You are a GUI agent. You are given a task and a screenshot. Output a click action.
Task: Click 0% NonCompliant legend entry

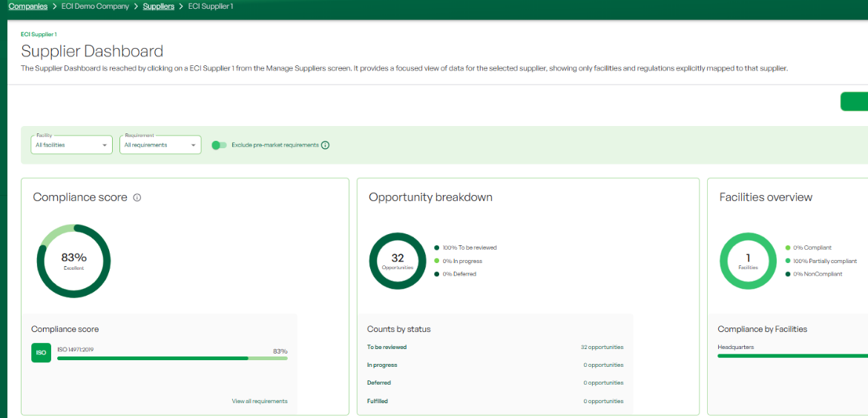coord(813,273)
